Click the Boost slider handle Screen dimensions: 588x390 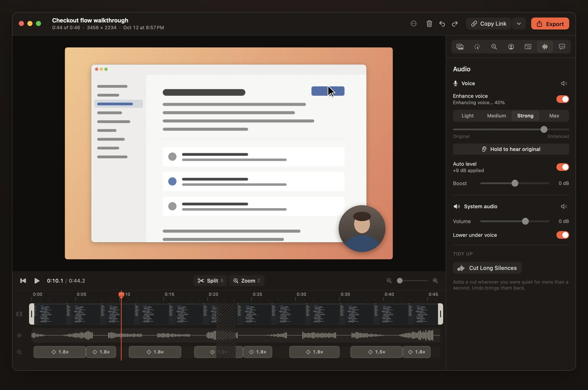pyautogui.click(x=515, y=183)
